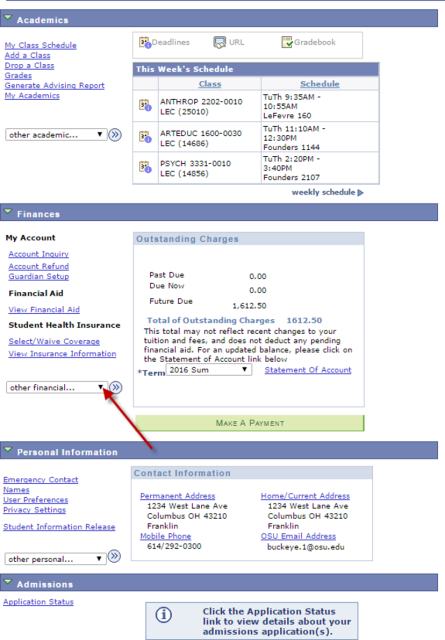The height and width of the screenshot is (640, 445).
Task: Click Generate Advising Report link
Action: [54, 86]
